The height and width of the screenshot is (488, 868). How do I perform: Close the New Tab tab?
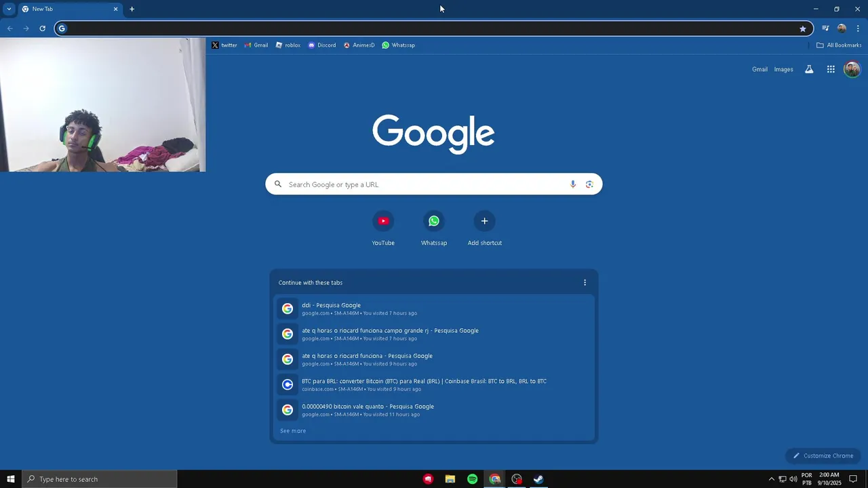[x=115, y=9]
